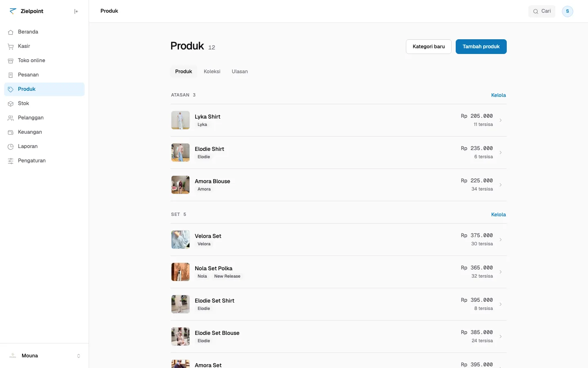The height and width of the screenshot is (368, 588).
Task: Collapse the sidebar with the collapse icon
Action: coord(76,11)
